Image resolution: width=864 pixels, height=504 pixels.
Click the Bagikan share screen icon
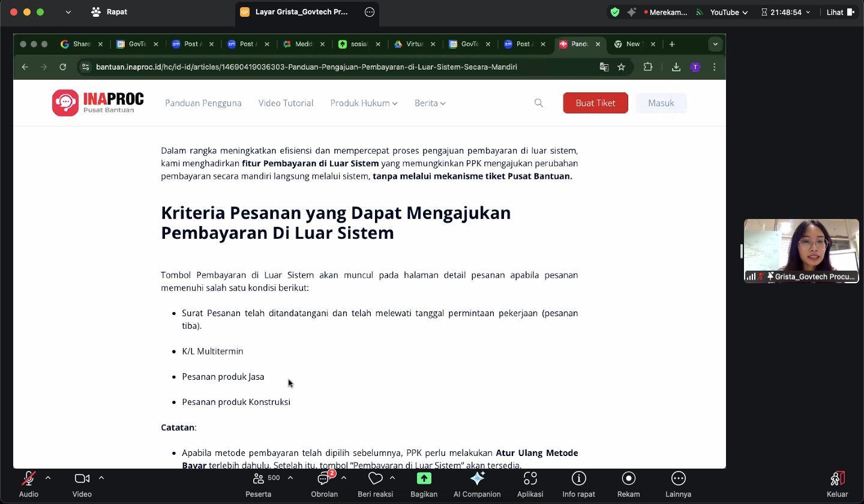[x=424, y=479]
